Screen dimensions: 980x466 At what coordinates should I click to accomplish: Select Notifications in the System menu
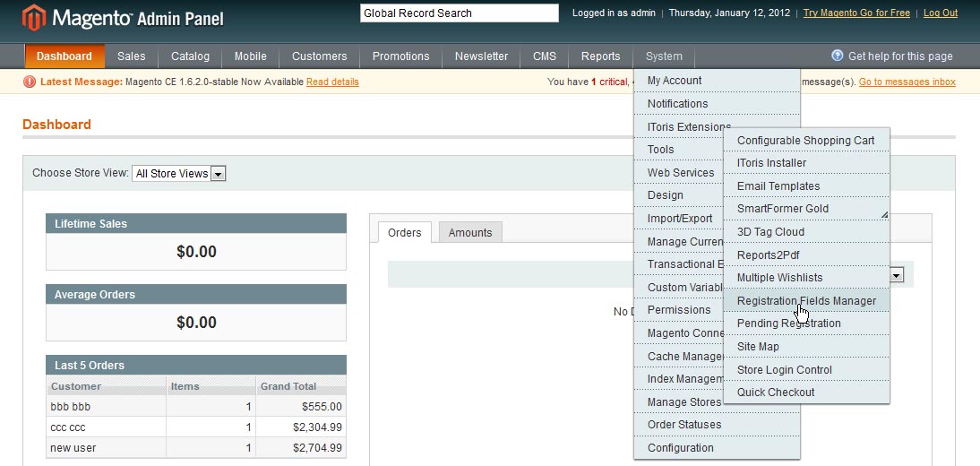pos(717,103)
